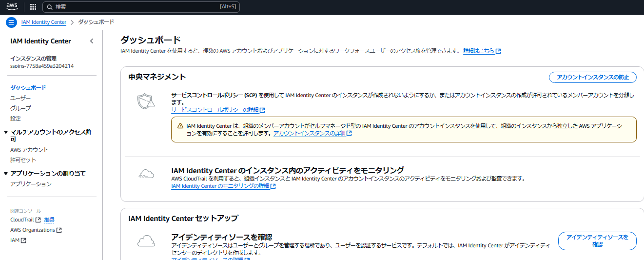Click the アイデンティティソースを確認 button

(x=597, y=241)
